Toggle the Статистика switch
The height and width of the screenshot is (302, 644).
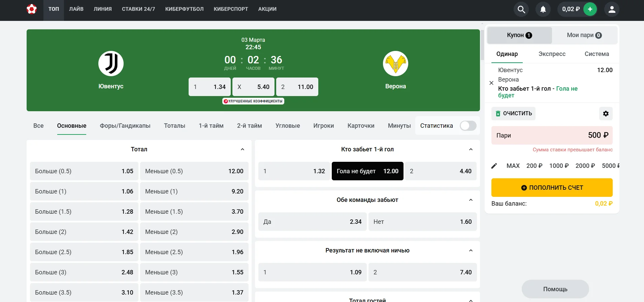point(468,126)
